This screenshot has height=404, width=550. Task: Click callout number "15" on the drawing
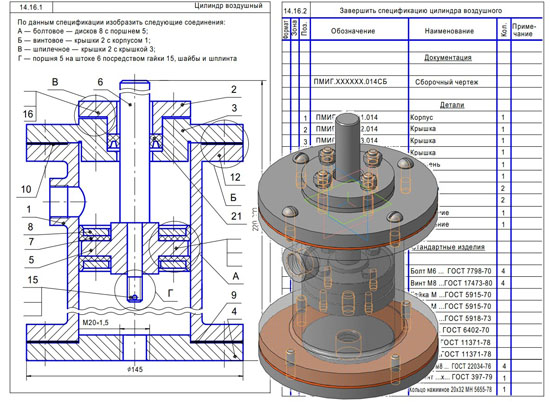(33, 280)
